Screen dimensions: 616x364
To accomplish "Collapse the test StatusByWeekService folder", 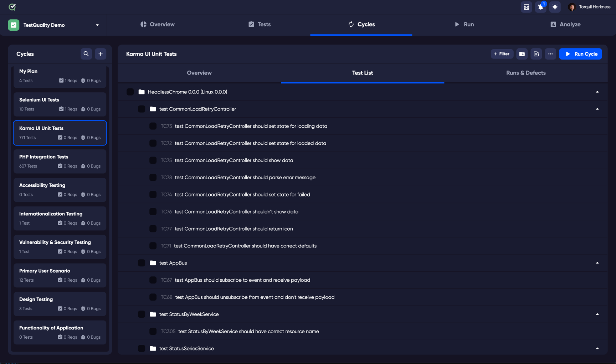I will pyautogui.click(x=597, y=314).
